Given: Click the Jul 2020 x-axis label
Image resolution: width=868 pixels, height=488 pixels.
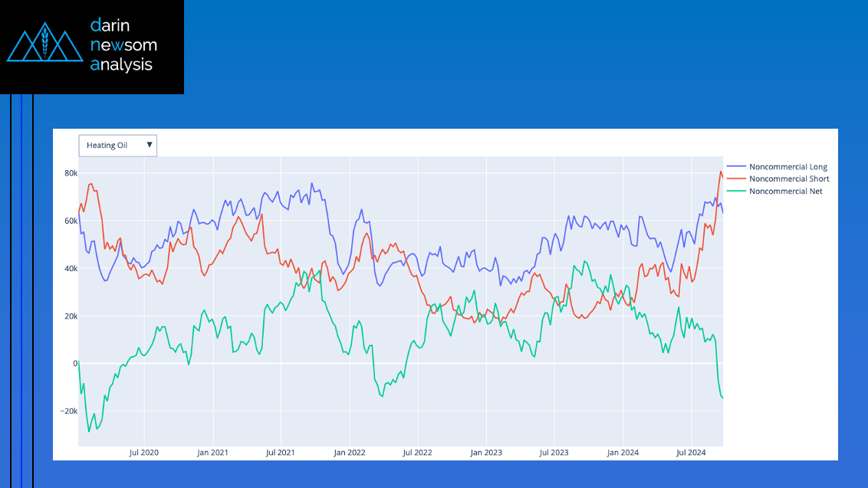Looking at the screenshot, I should (143, 453).
